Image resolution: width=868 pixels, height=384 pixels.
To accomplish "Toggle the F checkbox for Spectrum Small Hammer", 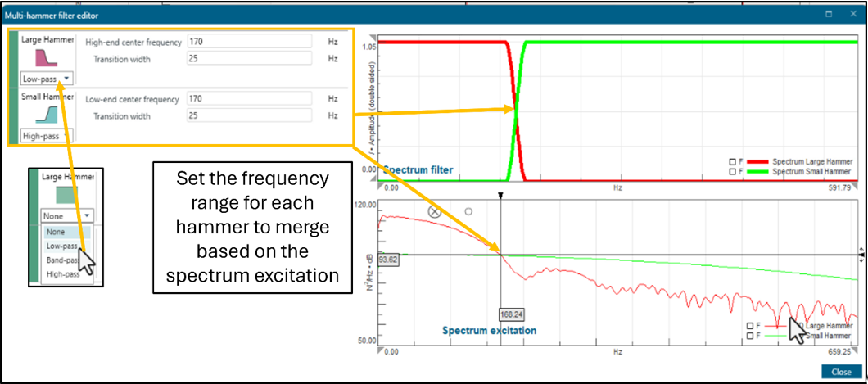I will tap(732, 171).
